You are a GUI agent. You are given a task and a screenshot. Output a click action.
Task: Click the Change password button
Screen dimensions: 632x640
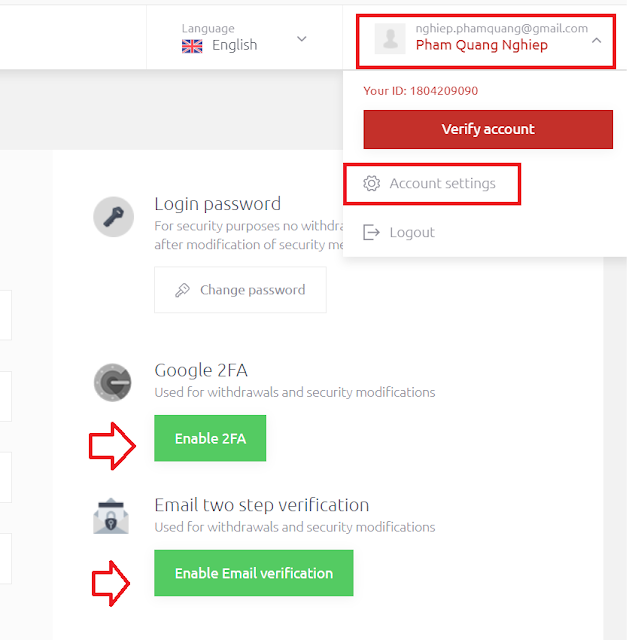[x=240, y=290]
